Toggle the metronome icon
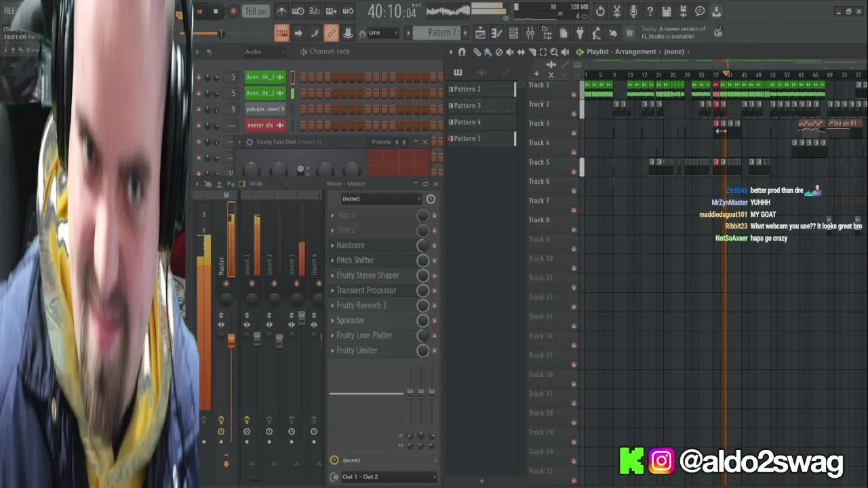This screenshot has width=868, height=488. click(281, 12)
